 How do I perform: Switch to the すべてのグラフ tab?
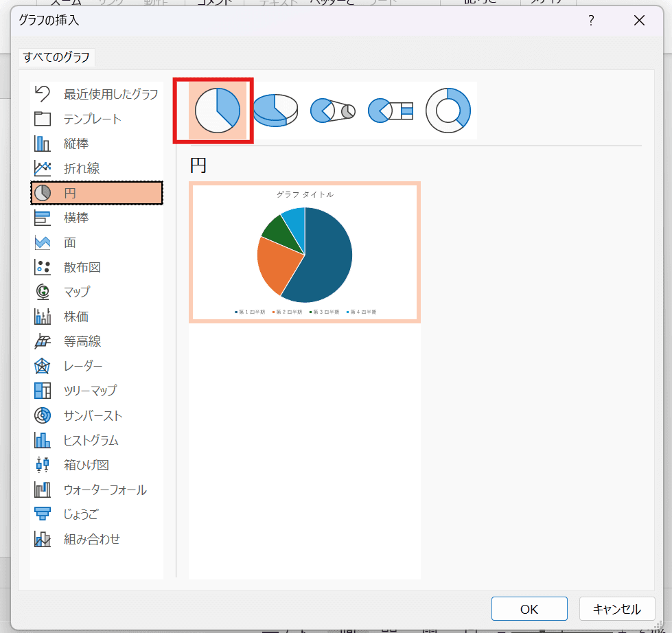tap(56, 58)
